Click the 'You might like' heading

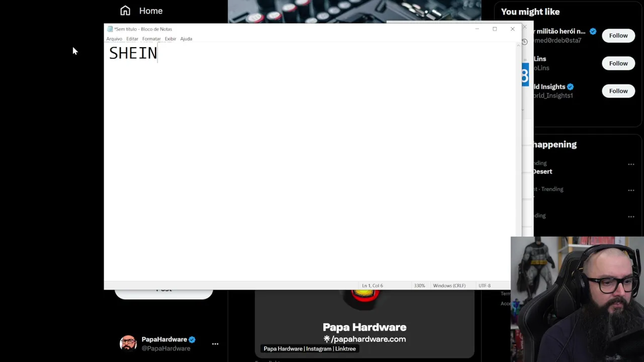click(530, 12)
